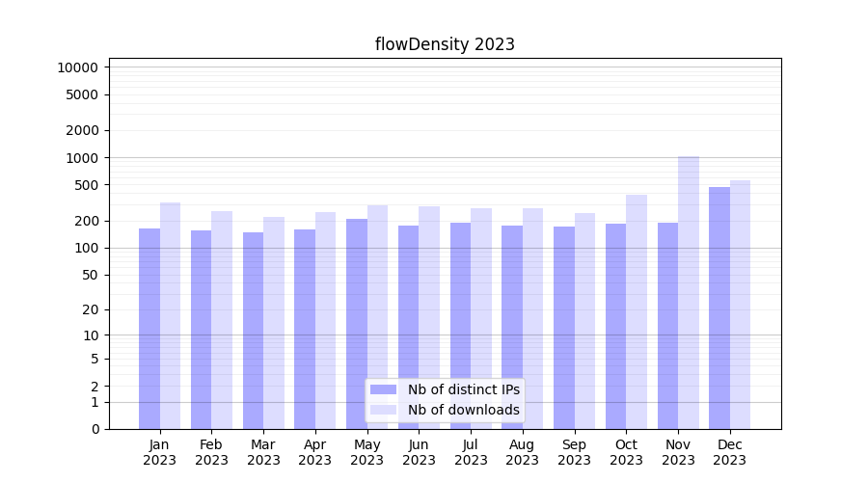Viewport: 868px width, 482px height.
Task: Click the 'Nb of downloads' legend swatch
Action: (x=383, y=410)
